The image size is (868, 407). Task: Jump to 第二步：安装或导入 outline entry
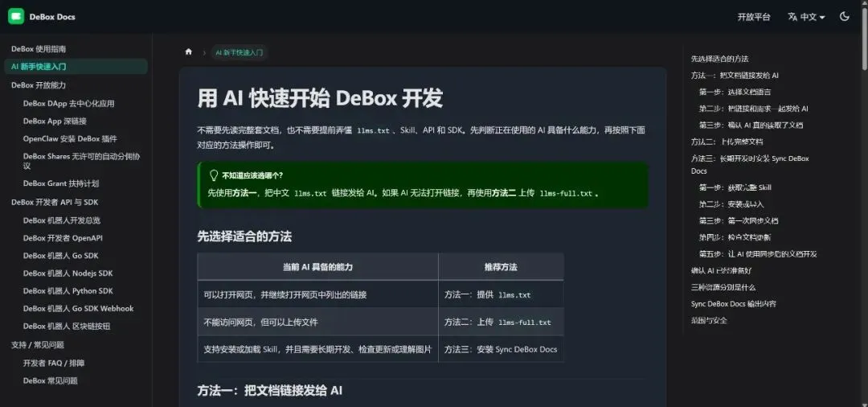pos(731,204)
